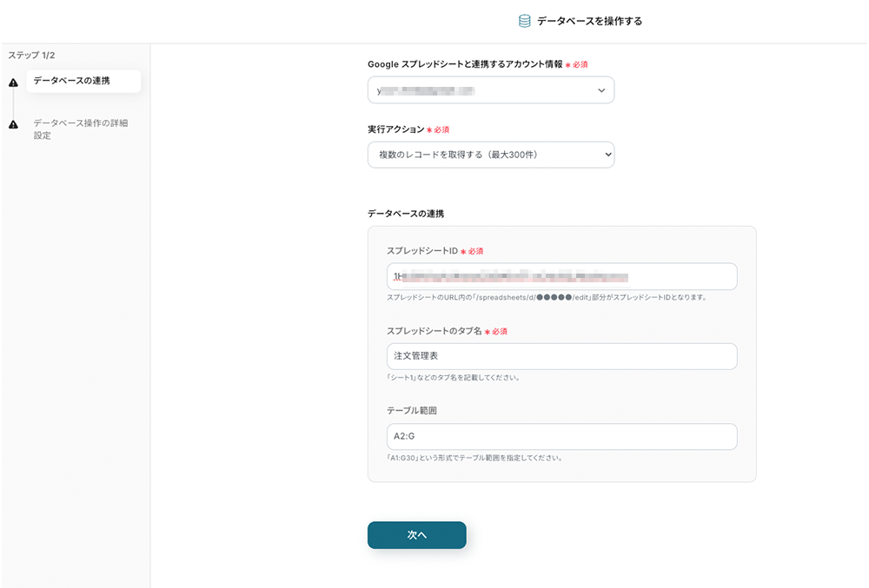Expand the 複数のレコードを取得する action dropdown
This screenshot has height=588, width=869.
(490, 155)
